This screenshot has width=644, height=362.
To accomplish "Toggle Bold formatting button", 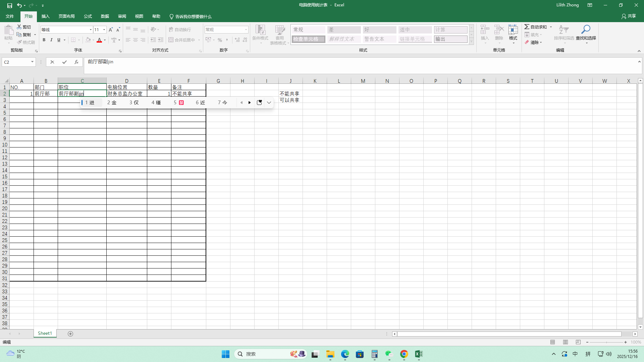I will (x=44, y=40).
